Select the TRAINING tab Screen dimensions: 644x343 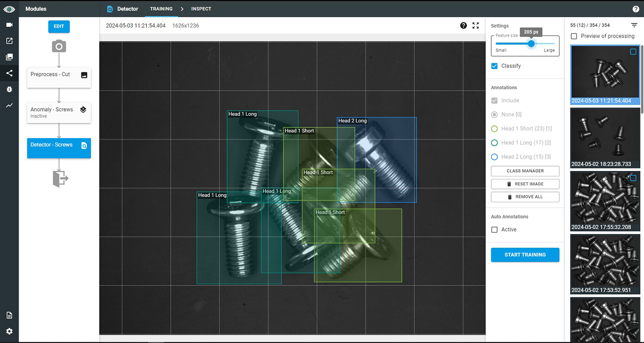(161, 9)
